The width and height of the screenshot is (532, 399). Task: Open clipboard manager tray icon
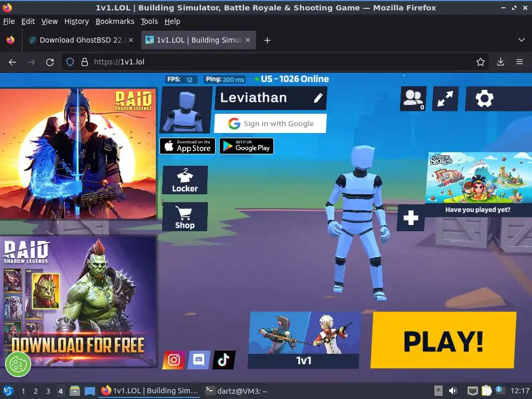486,391
